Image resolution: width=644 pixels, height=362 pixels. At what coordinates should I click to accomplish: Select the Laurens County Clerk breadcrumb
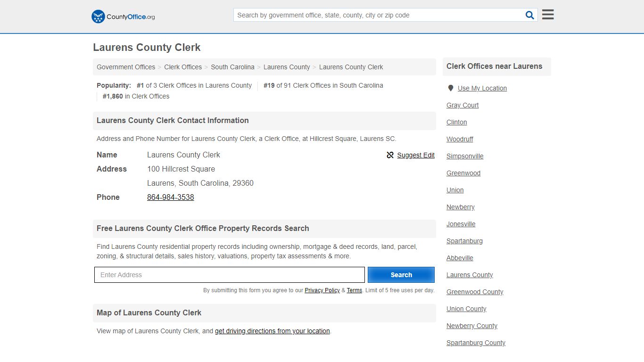[x=351, y=67]
